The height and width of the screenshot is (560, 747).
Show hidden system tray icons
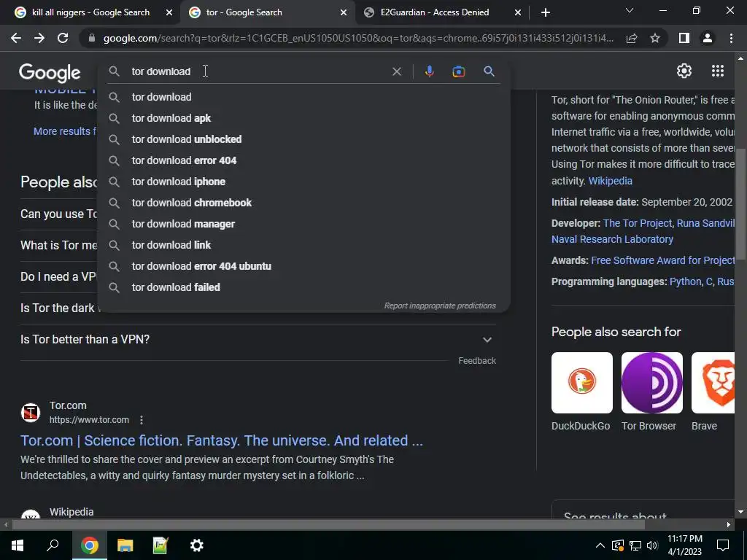[x=600, y=545]
